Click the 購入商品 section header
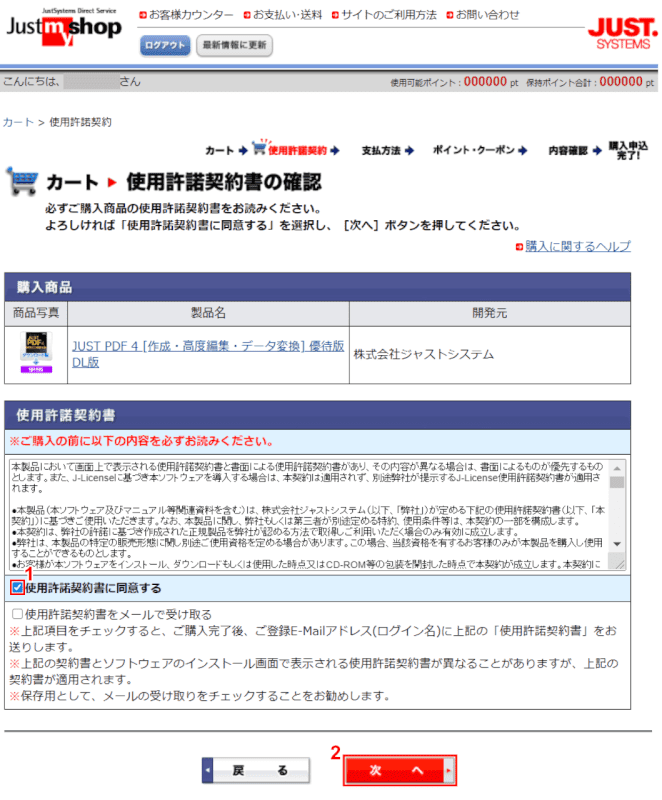Image resolution: width=662 pixels, height=800 pixels. click(x=317, y=287)
